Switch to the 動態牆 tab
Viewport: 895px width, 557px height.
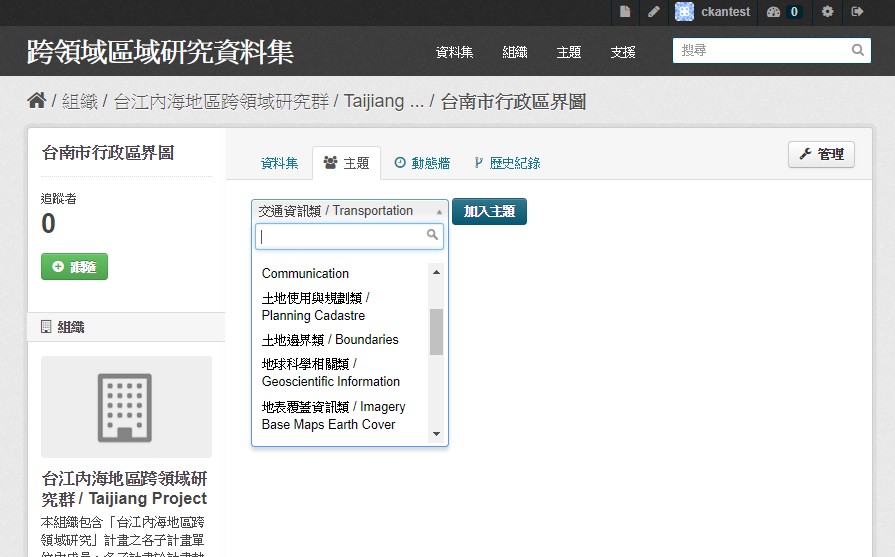click(422, 163)
